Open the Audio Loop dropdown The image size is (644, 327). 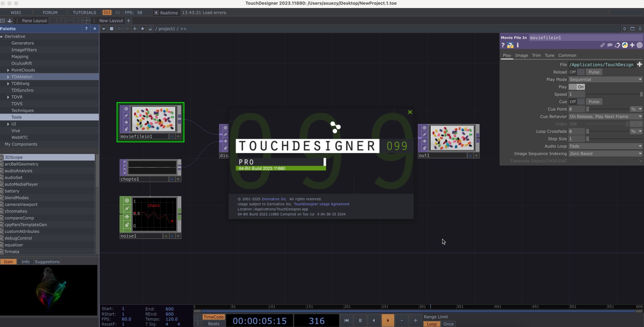(605, 146)
